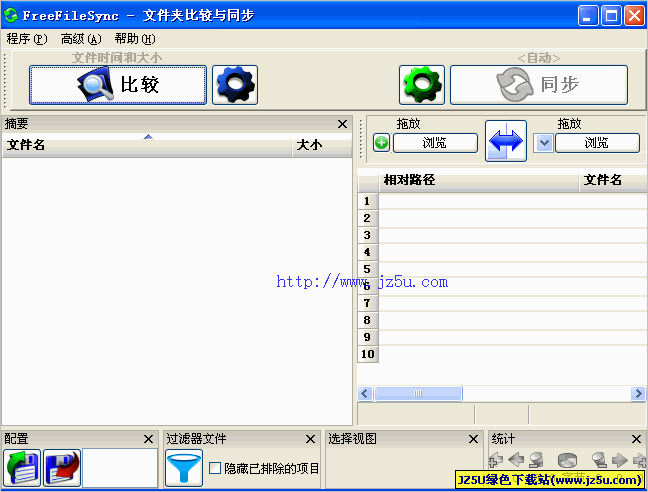Close the 选择视图 panel
The image size is (648, 492).
[473, 439]
